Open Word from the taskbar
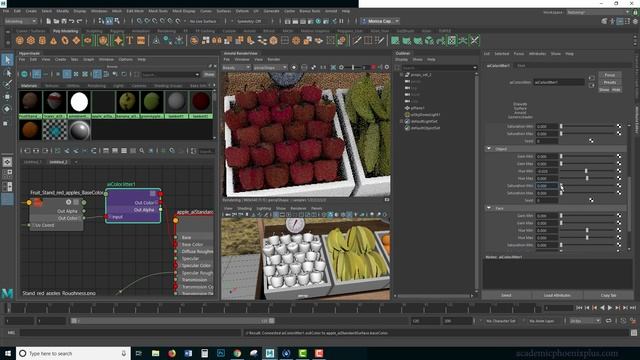The image size is (640, 360). click(188, 353)
